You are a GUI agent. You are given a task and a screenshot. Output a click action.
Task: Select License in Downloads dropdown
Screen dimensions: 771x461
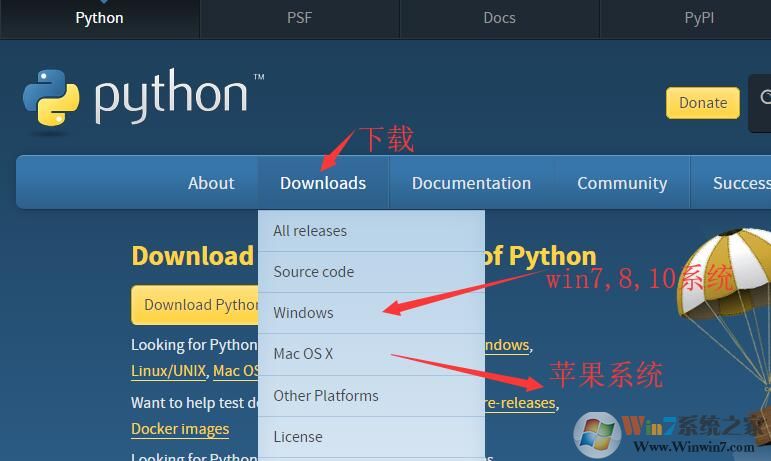pyautogui.click(x=371, y=437)
